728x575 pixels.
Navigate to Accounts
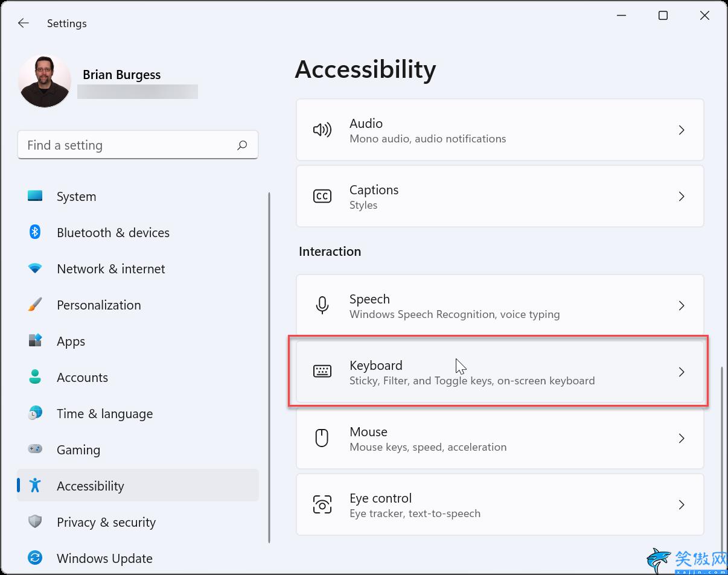(138, 378)
